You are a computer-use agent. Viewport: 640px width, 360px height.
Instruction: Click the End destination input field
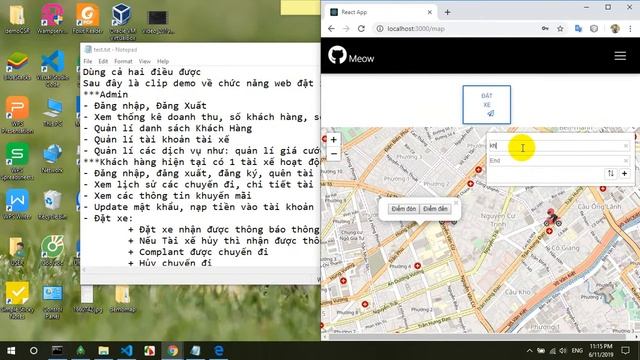point(556,160)
